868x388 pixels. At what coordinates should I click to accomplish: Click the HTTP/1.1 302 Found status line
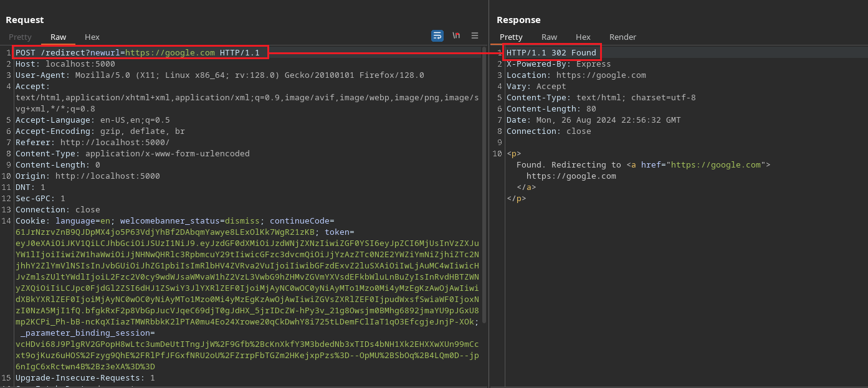(551, 53)
